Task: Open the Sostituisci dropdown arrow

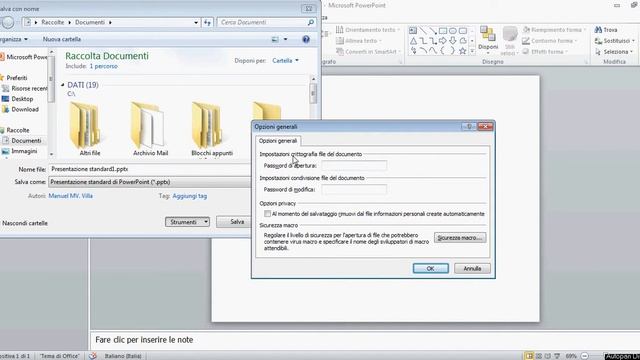Action: coord(633,41)
